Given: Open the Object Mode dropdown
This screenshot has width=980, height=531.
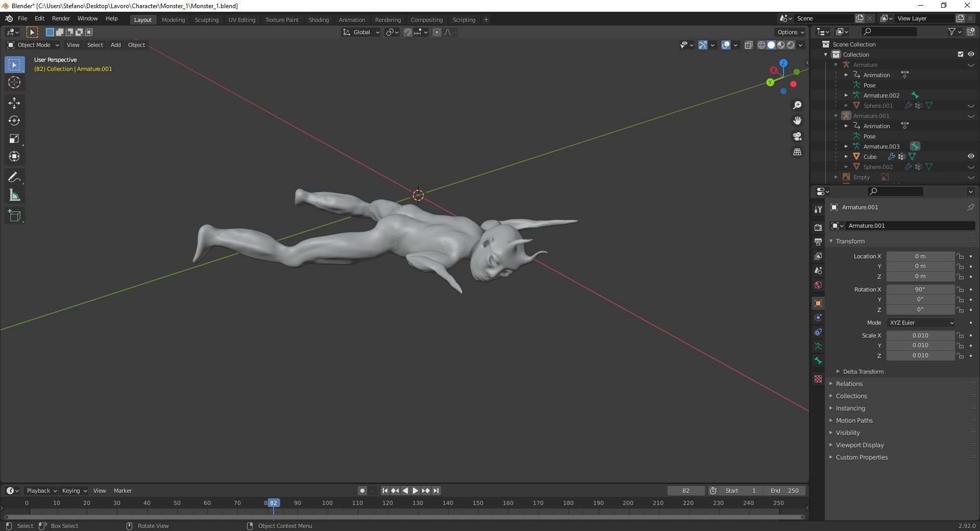Looking at the screenshot, I should pyautogui.click(x=33, y=45).
